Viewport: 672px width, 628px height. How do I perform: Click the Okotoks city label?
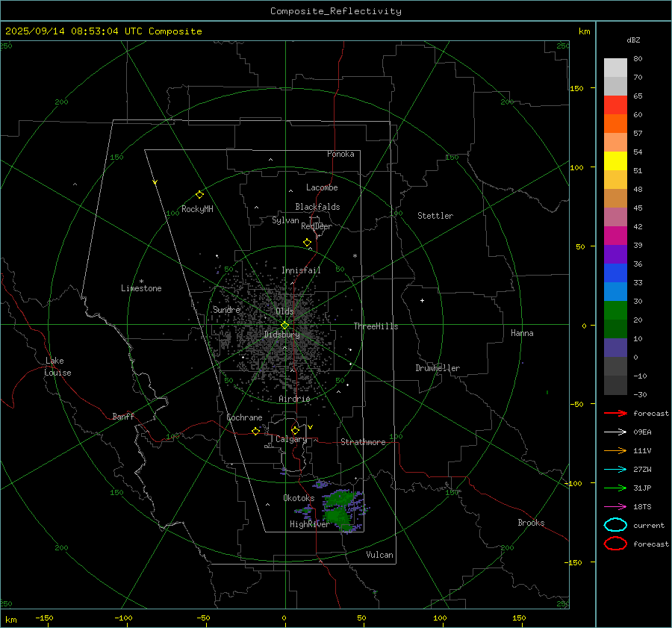299,498
